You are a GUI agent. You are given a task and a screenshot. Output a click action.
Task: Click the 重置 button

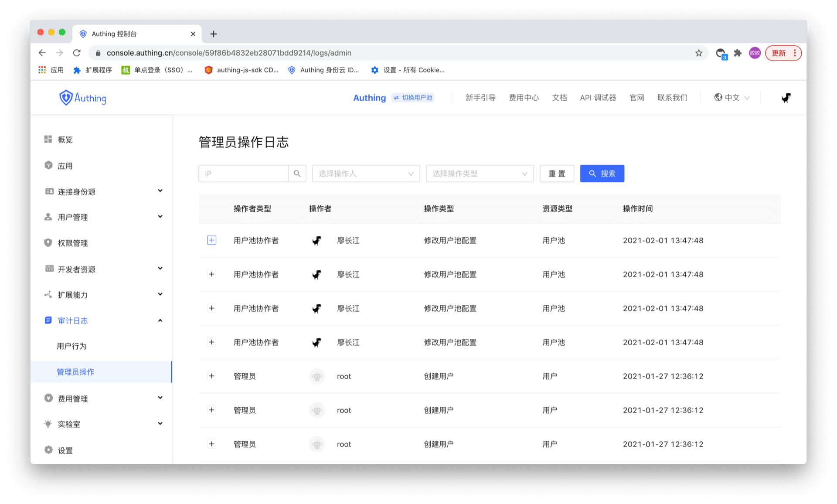(557, 174)
